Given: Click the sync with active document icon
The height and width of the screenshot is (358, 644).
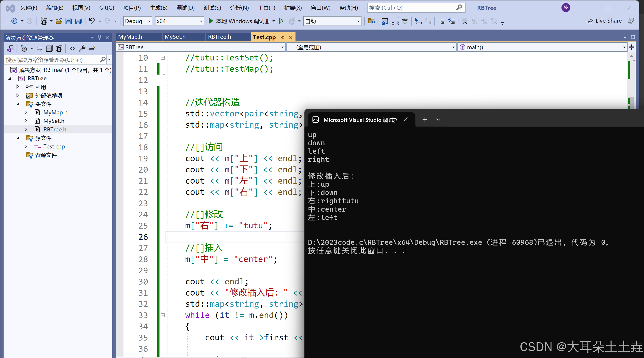Looking at the screenshot, I should click(x=39, y=49).
